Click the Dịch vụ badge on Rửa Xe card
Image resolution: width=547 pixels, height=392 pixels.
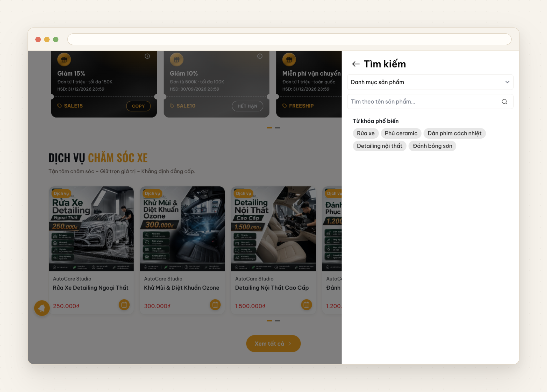[61, 193]
